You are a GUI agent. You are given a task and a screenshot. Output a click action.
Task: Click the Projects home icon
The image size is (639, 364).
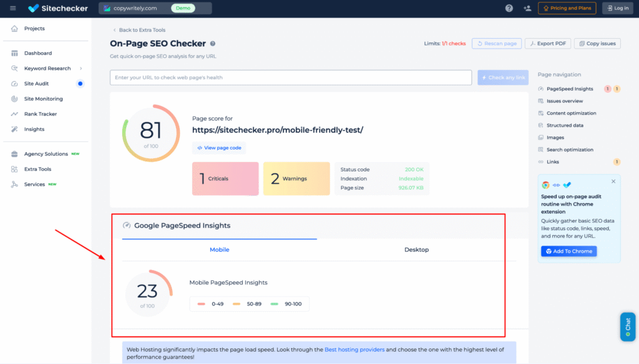click(x=15, y=29)
